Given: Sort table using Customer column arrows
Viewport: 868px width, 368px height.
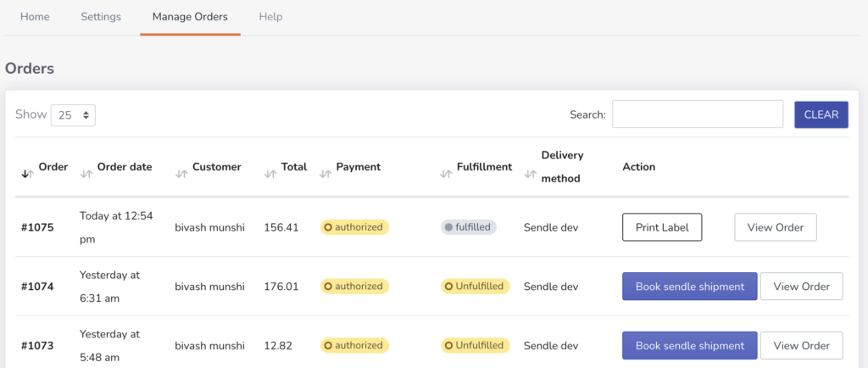Looking at the screenshot, I should point(181,174).
